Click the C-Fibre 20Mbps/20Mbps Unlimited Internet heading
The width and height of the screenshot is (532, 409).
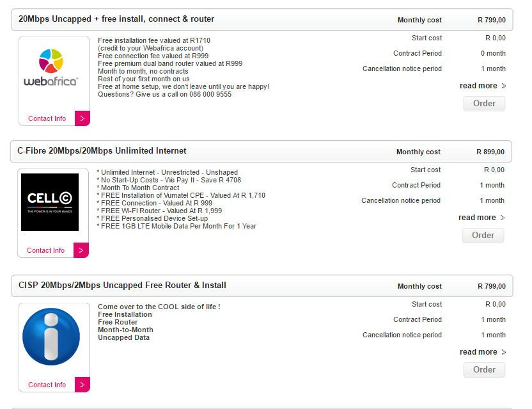click(x=102, y=151)
